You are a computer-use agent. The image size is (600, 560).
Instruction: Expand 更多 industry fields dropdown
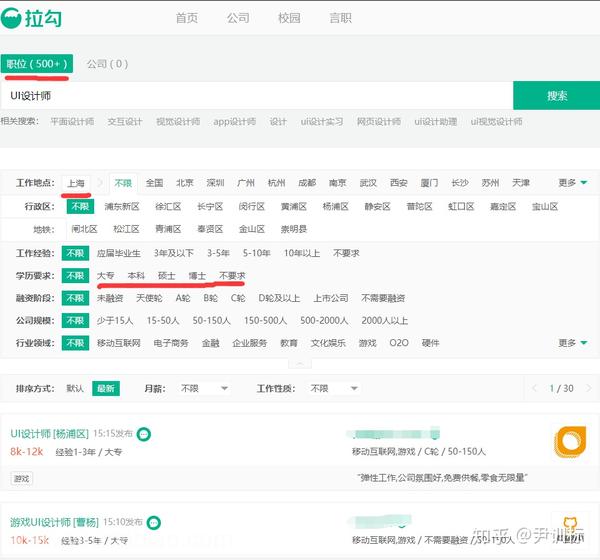tap(572, 343)
